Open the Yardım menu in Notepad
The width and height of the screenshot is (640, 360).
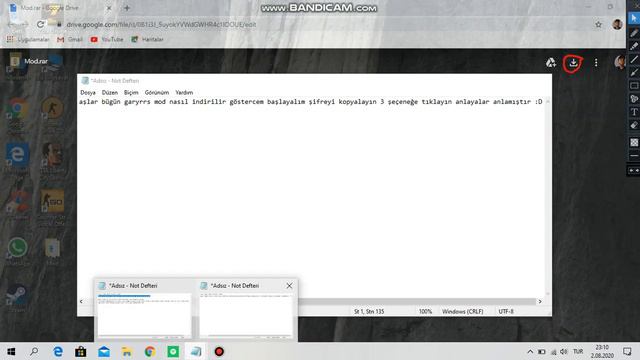[184, 93]
